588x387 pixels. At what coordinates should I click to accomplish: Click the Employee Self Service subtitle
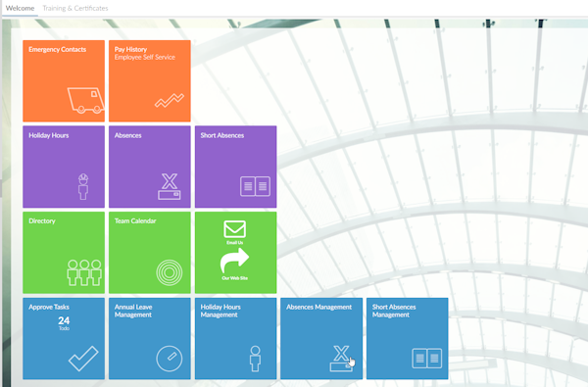click(x=145, y=57)
